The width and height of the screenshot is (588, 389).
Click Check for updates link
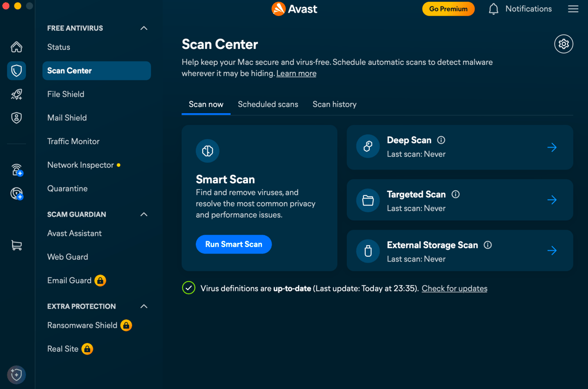click(455, 288)
